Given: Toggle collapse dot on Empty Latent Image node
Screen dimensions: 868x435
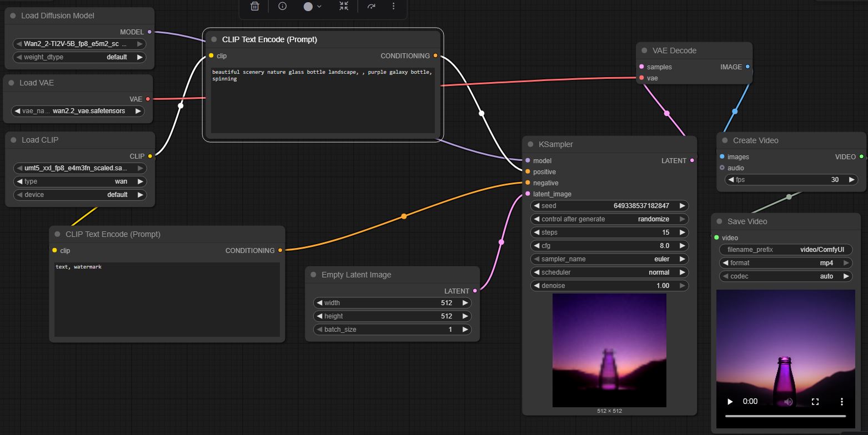Looking at the screenshot, I should coord(313,275).
